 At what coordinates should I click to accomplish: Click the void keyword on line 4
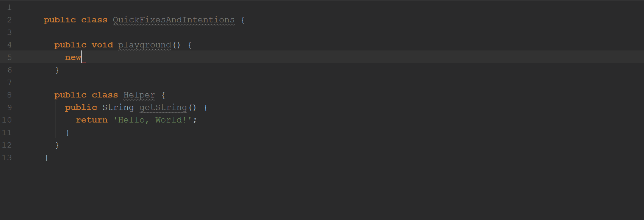[x=102, y=45]
